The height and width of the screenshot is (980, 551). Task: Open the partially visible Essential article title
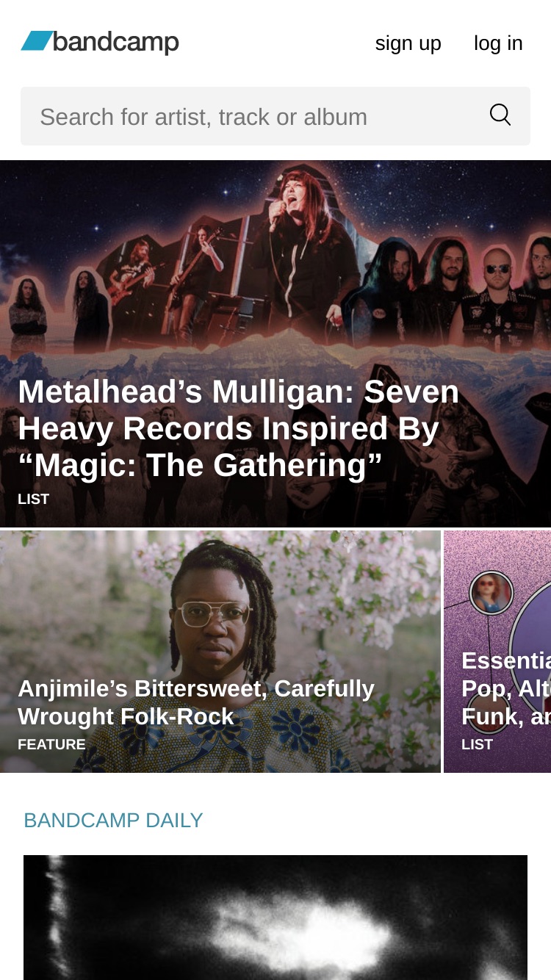point(506,688)
